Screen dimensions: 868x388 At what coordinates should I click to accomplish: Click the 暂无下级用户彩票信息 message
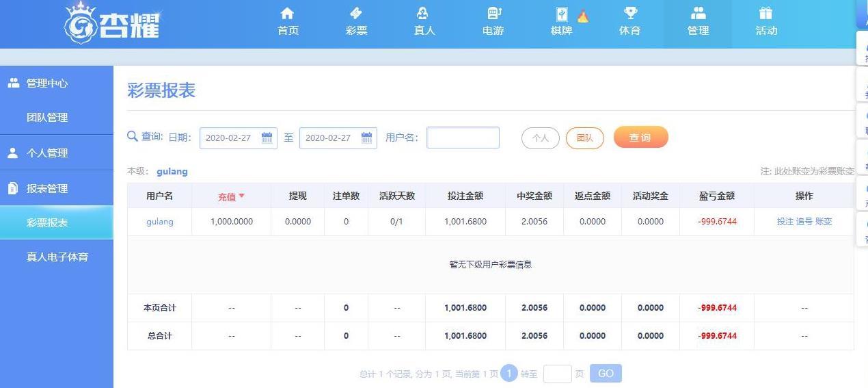(490, 264)
